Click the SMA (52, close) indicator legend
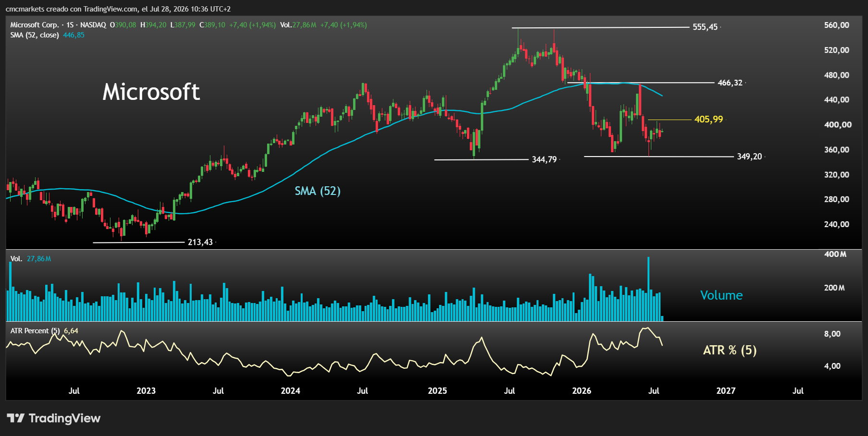The height and width of the screenshot is (436, 868). click(35, 35)
